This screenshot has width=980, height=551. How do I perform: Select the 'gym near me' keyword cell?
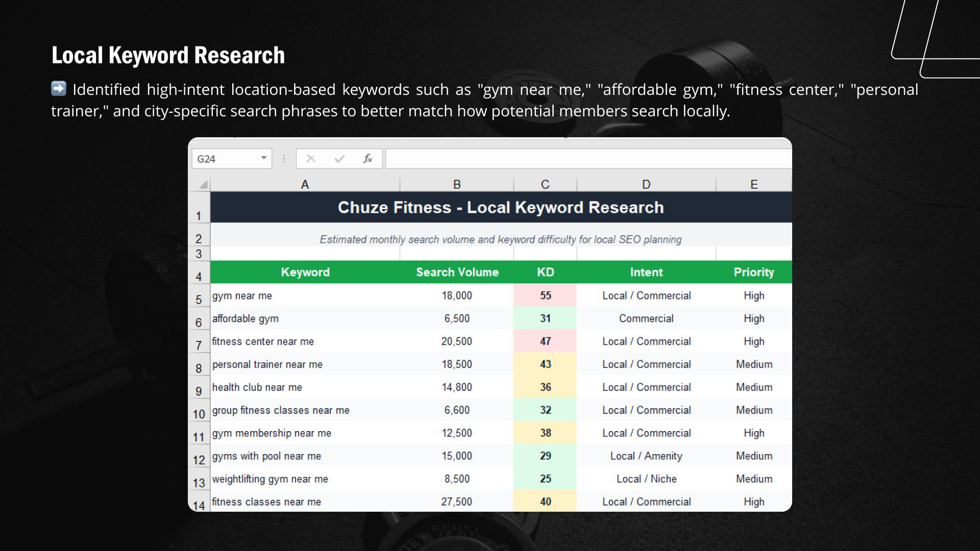[305, 295]
